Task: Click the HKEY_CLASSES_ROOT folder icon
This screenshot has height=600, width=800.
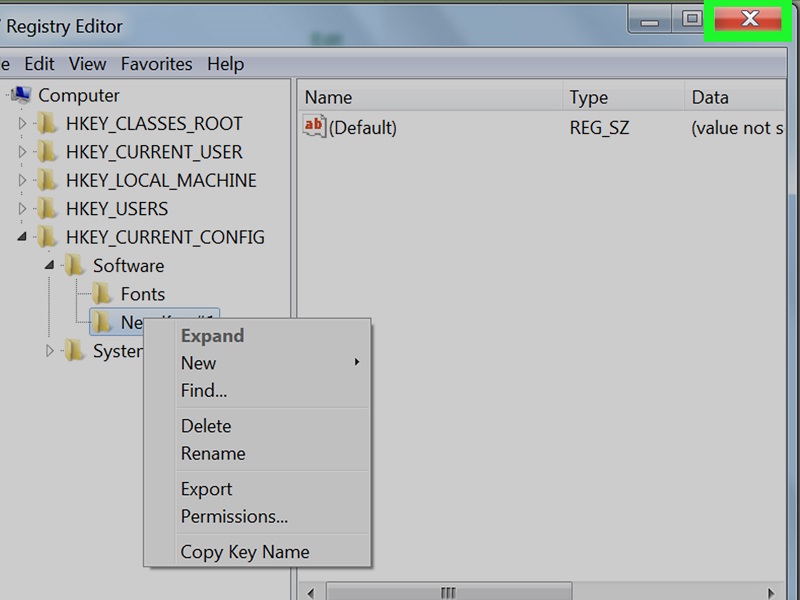Action: pyautogui.click(x=47, y=123)
